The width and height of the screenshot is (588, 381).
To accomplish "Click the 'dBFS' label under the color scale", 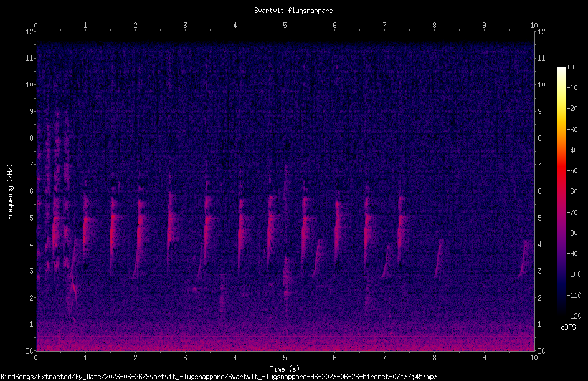I will pos(568,327).
